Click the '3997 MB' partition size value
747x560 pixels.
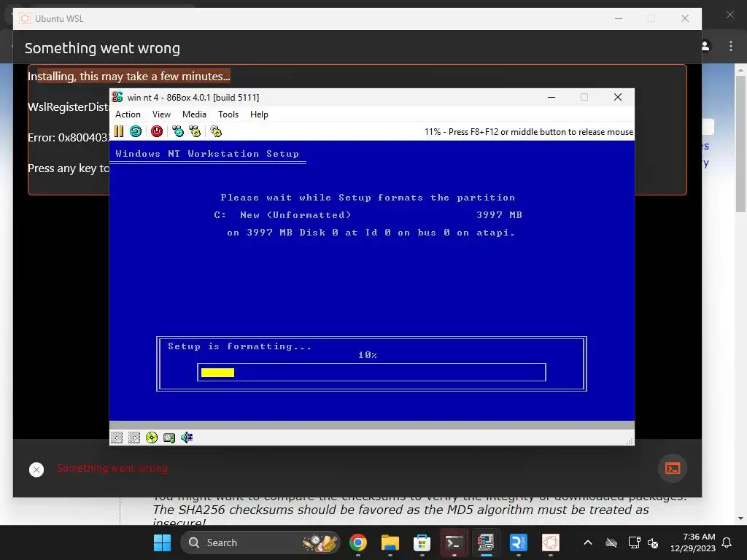pyautogui.click(x=499, y=215)
